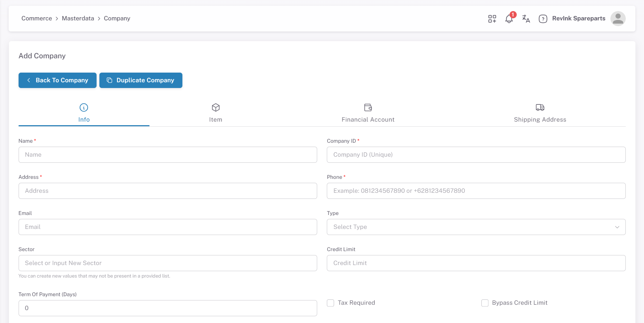Image resolution: width=644 pixels, height=323 pixels.
Task: Focus the Company ID input field
Action: [x=476, y=155]
